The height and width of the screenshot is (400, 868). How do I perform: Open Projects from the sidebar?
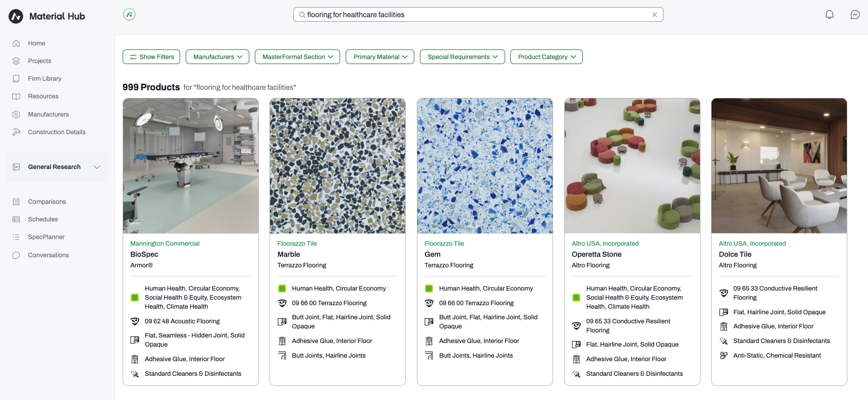[x=39, y=61]
